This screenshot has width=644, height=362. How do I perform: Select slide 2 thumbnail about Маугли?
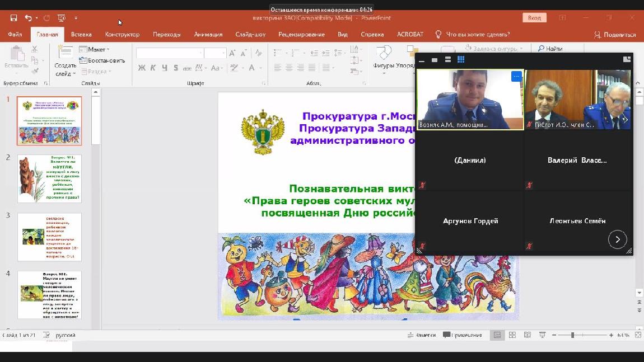click(x=49, y=178)
